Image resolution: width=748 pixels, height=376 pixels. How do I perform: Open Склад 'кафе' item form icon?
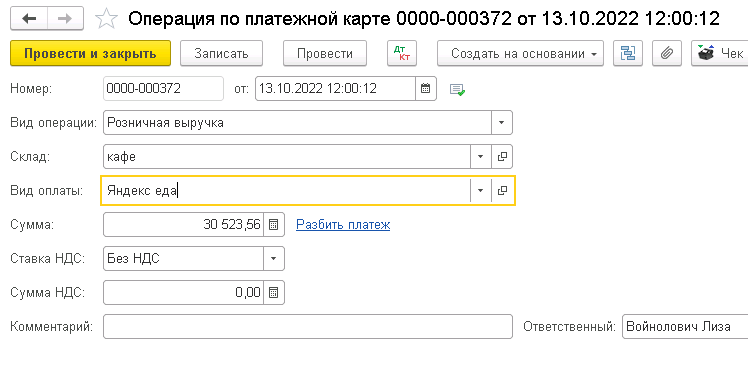click(502, 157)
